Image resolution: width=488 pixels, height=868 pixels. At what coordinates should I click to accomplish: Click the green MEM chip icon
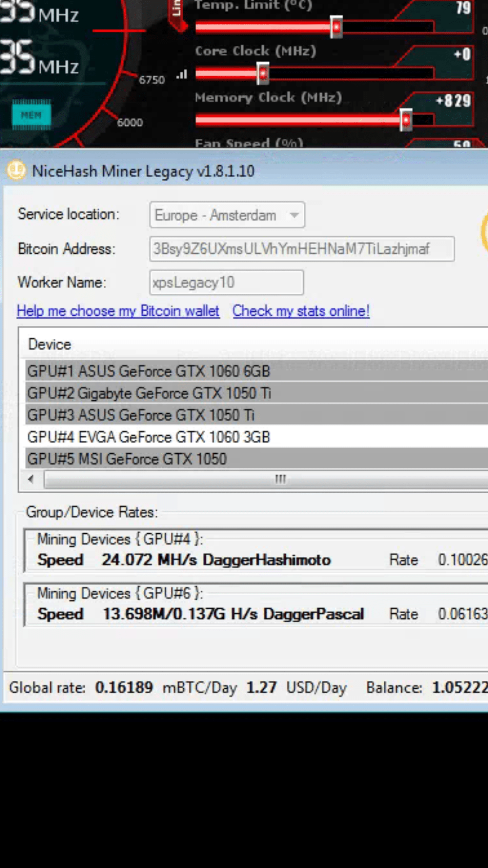[x=32, y=115]
